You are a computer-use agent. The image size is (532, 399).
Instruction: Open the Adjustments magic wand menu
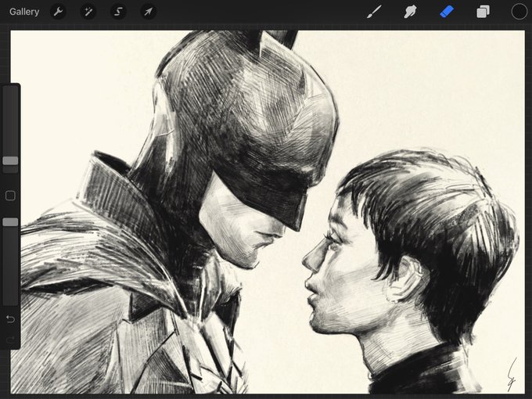[88, 12]
